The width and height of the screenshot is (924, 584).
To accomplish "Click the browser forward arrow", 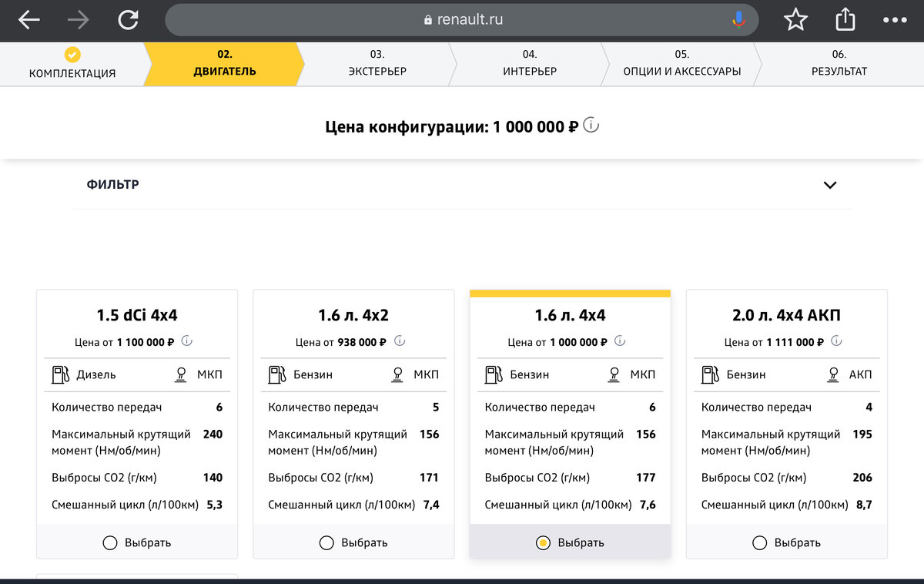I will click(x=78, y=20).
